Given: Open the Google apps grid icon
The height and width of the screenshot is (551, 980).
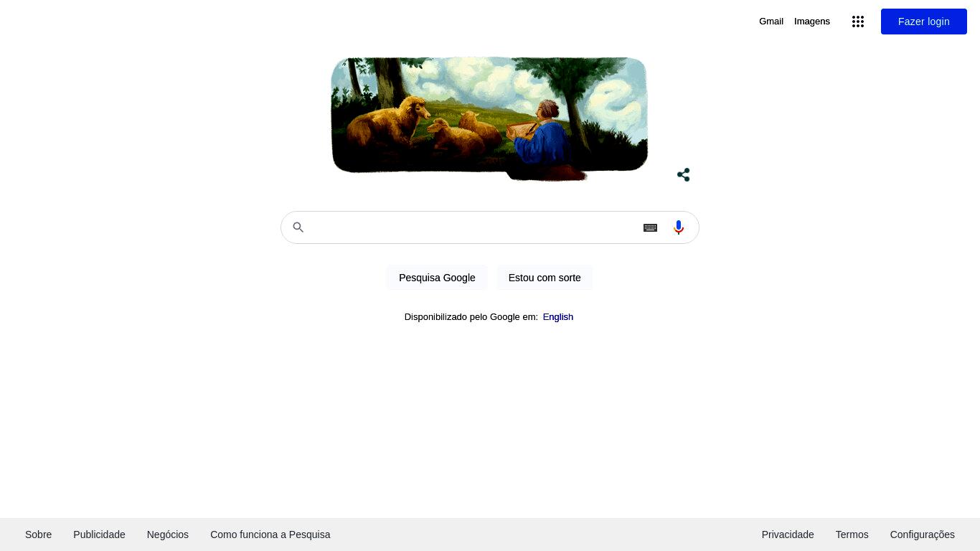Looking at the screenshot, I should [858, 22].
